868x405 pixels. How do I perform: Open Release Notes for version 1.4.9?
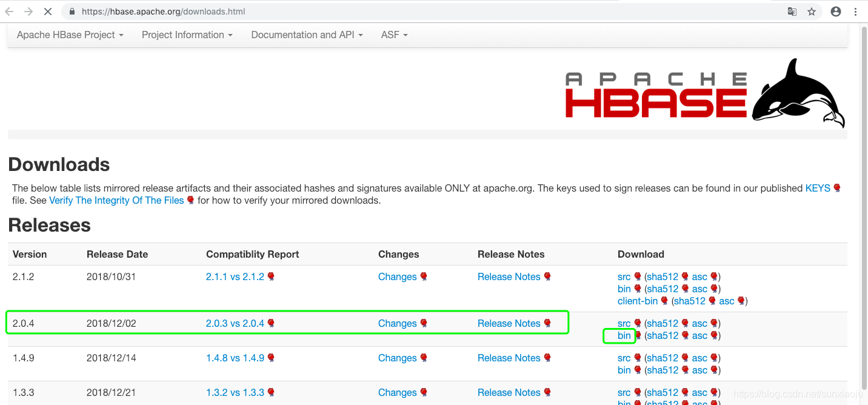coord(509,358)
